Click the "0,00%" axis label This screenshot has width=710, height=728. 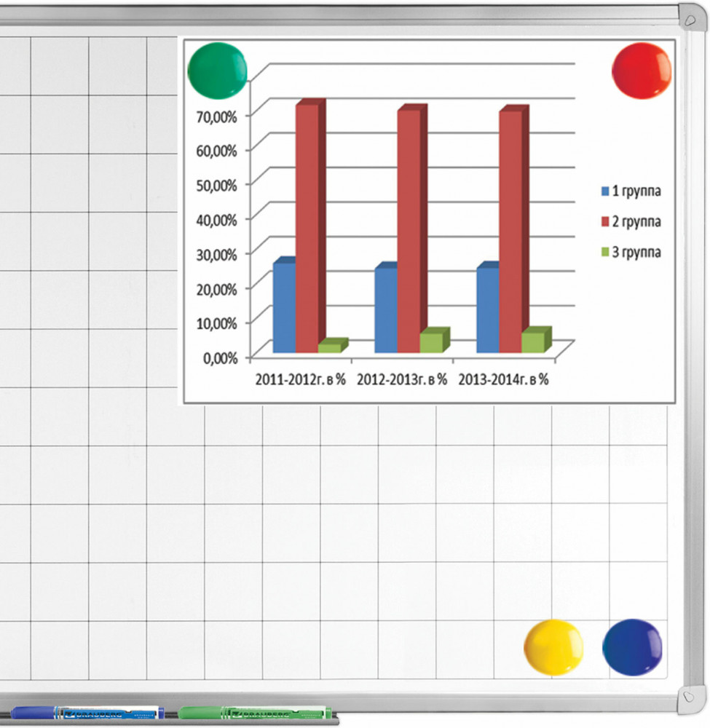click(220, 358)
